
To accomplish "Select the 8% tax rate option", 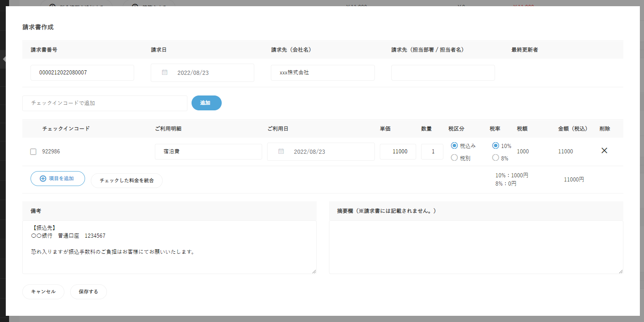I will tap(496, 157).
